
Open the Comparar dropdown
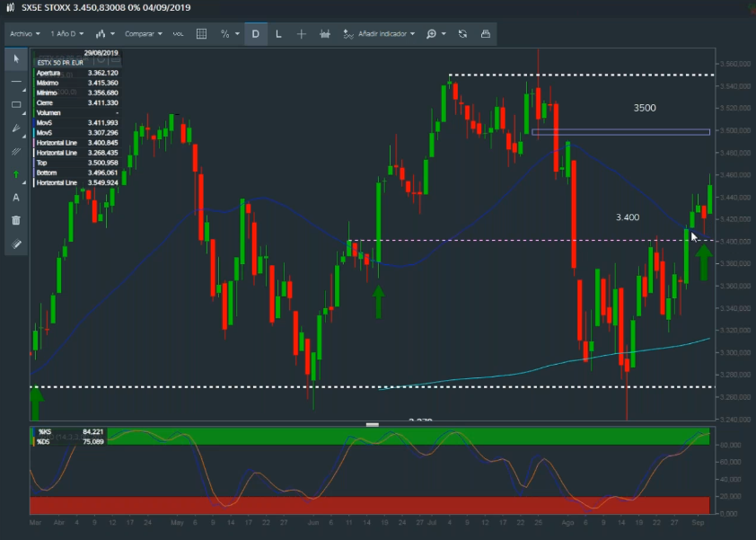[x=143, y=34]
